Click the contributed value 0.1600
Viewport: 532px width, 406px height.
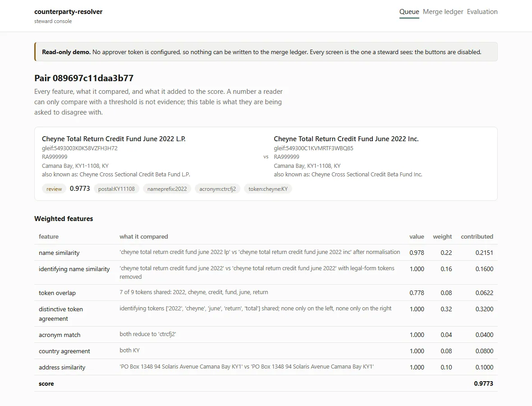(484, 269)
